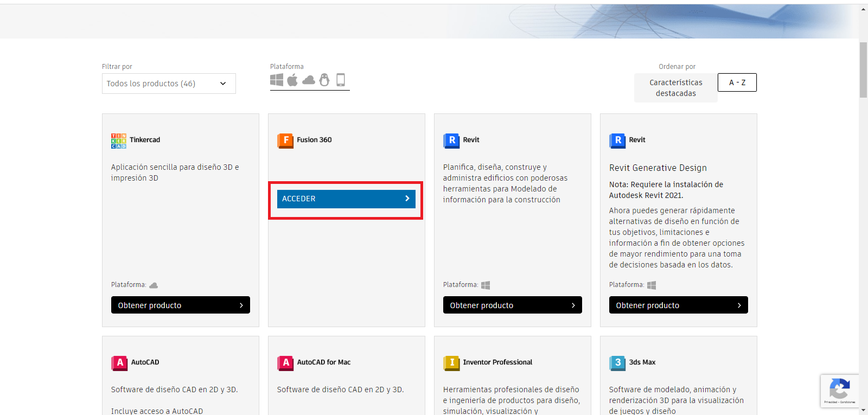868x415 pixels.
Task: Open the 'Todos los productos (46)' filter dropdown
Action: [x=169, y=84]
